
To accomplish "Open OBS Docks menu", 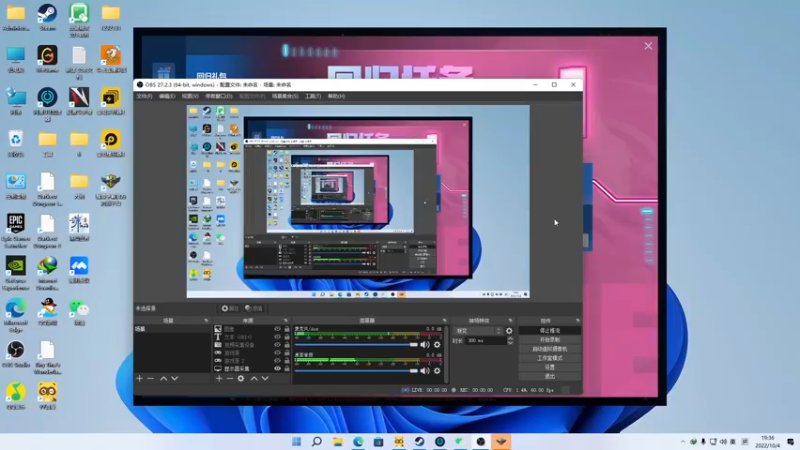I will pyautogui.click(x=219, y=96).
